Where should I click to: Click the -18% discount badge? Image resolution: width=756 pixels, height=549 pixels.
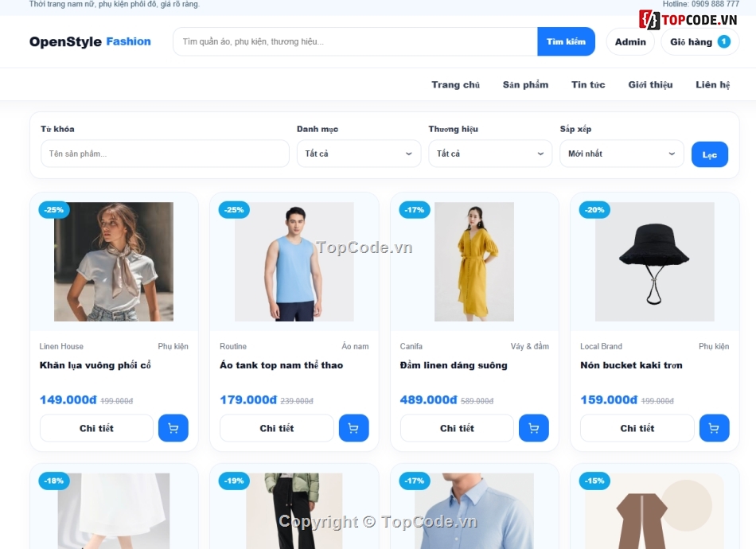[53, 481]
